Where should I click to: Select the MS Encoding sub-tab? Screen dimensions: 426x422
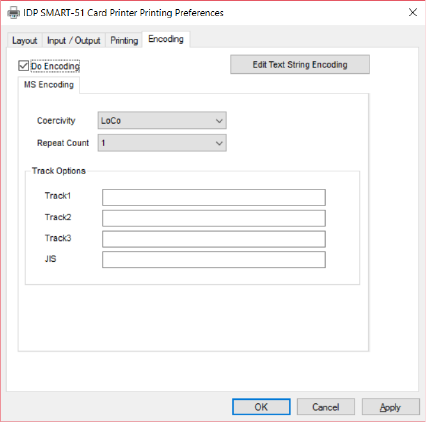coord(49,85)
